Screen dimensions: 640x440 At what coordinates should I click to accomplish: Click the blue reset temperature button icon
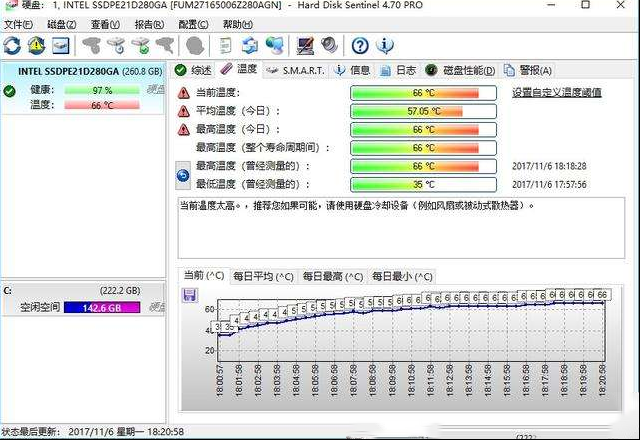(x=183, y=176)
